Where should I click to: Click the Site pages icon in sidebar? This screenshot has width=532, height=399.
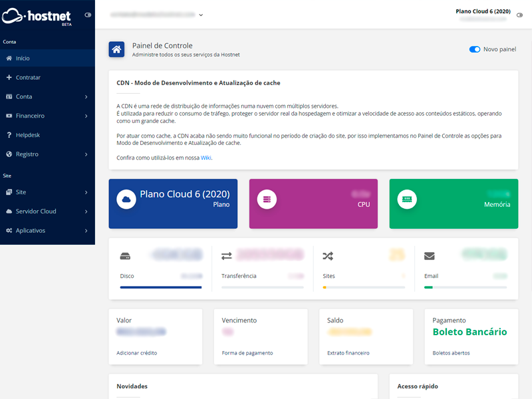pos(9,192)
